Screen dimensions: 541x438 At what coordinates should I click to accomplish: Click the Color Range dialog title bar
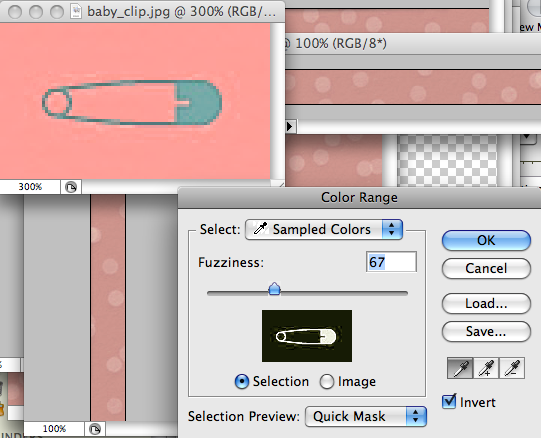359,198
